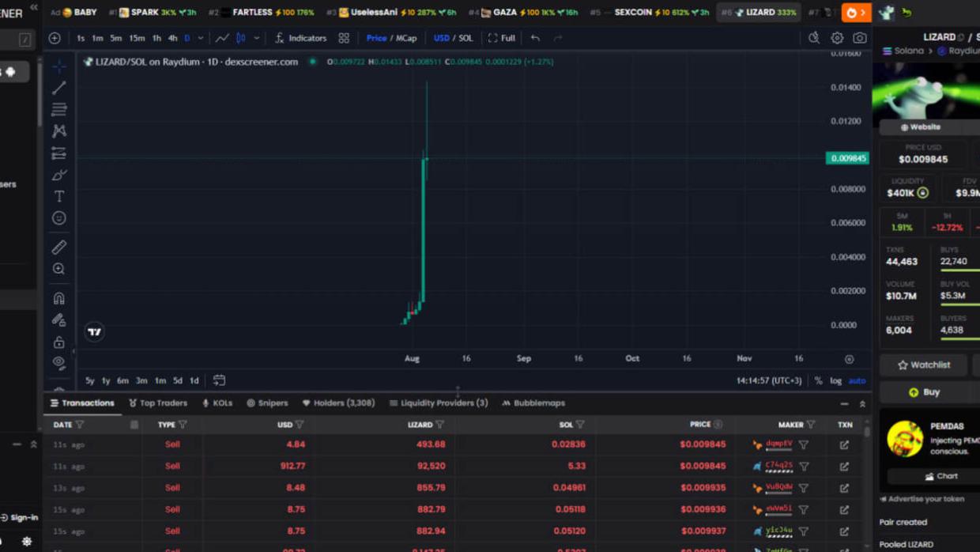The height and width of the screenshot is (552, 980).
Task: Open go-to-date calendar icon
Action: click(219, 380)
